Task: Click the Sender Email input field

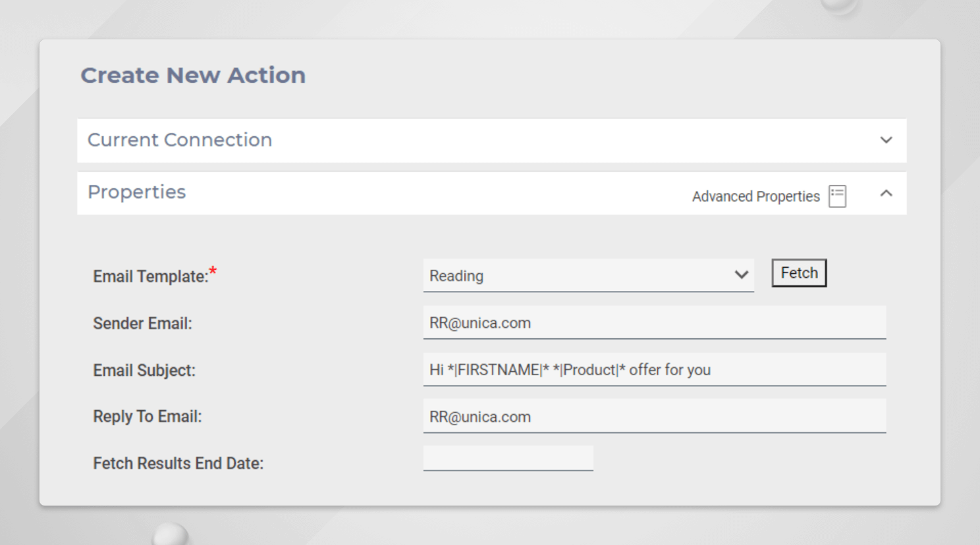Action: coord(655,323)
